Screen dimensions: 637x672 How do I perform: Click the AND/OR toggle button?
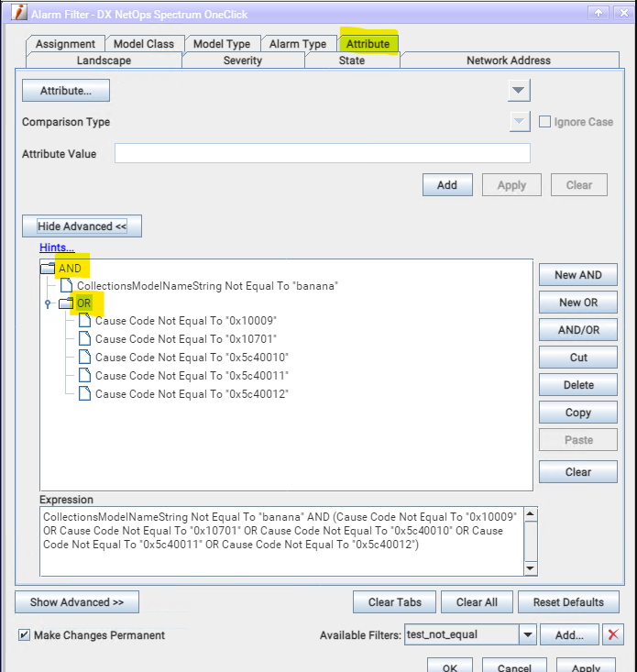578,329
